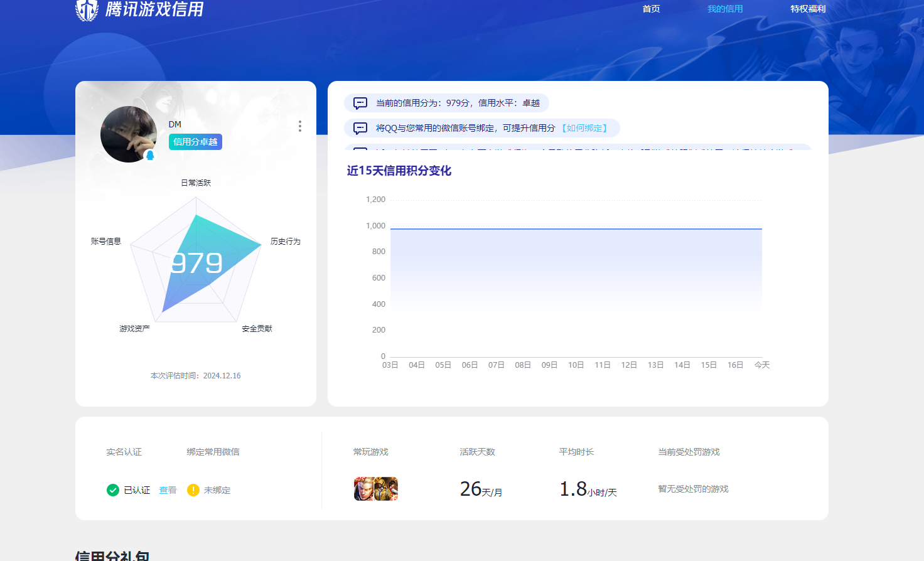This screenshot has width=924, height=561.
Task: Go to 首页 in the top navigation
Action: coord(651,9)
